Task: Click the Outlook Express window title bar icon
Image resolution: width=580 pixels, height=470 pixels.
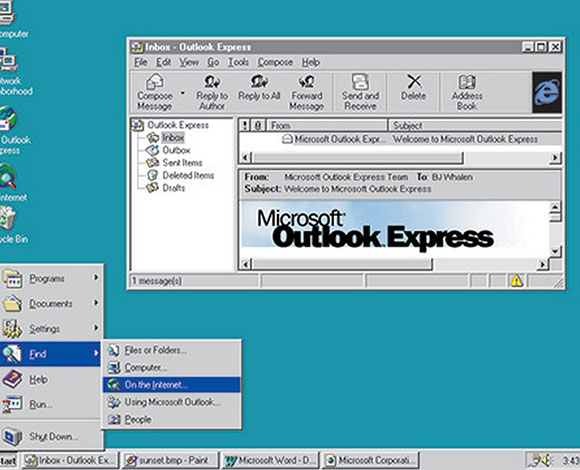Action: (x=137, y=47)
